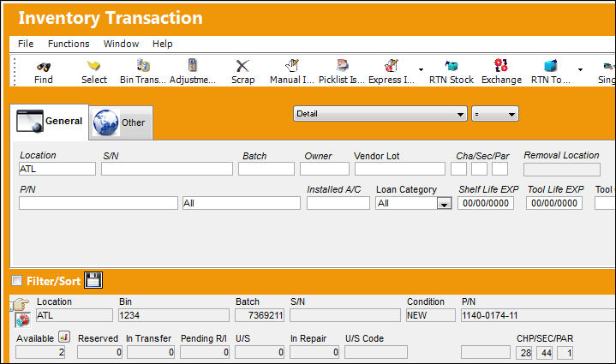
Task: Click the Bin value 1234
Action: click(x=174, y=315)
